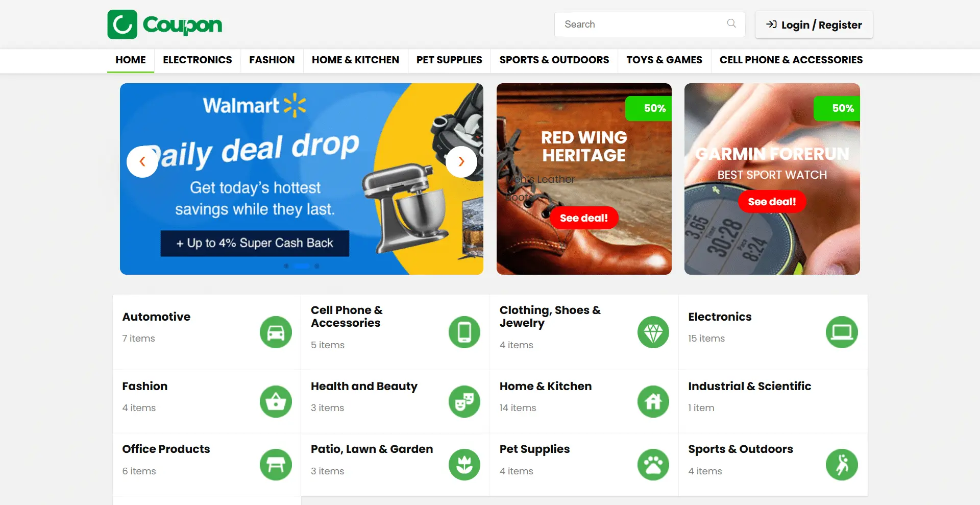980x505 pixels.
Task: Click the search magnifier icon
Action: coord(731,23)
